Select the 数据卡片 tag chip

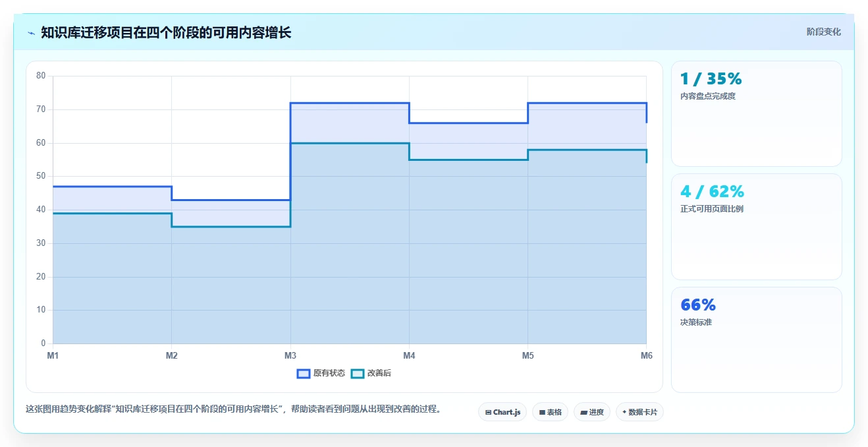639,412
